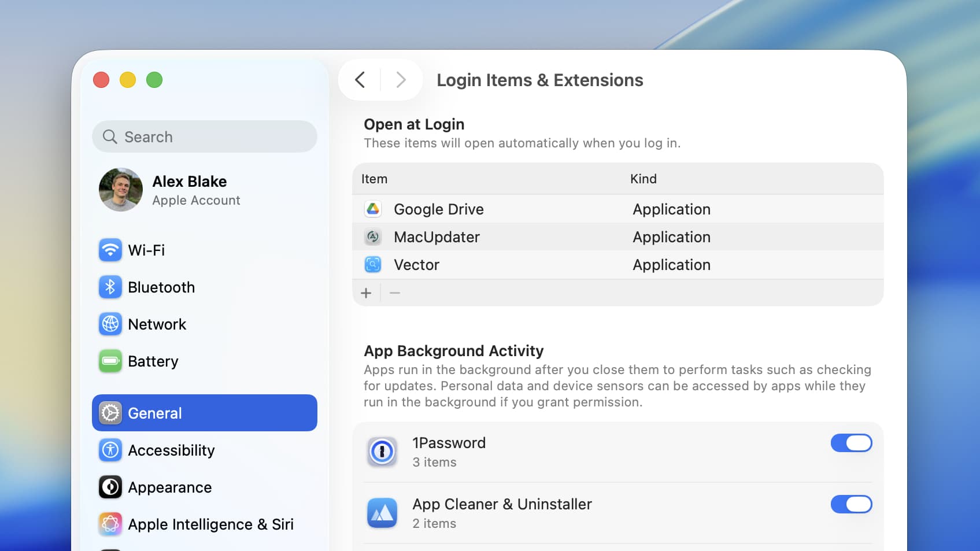Open Appearance settings
This screenshot has width=980, height=551.
pos(169,487)
